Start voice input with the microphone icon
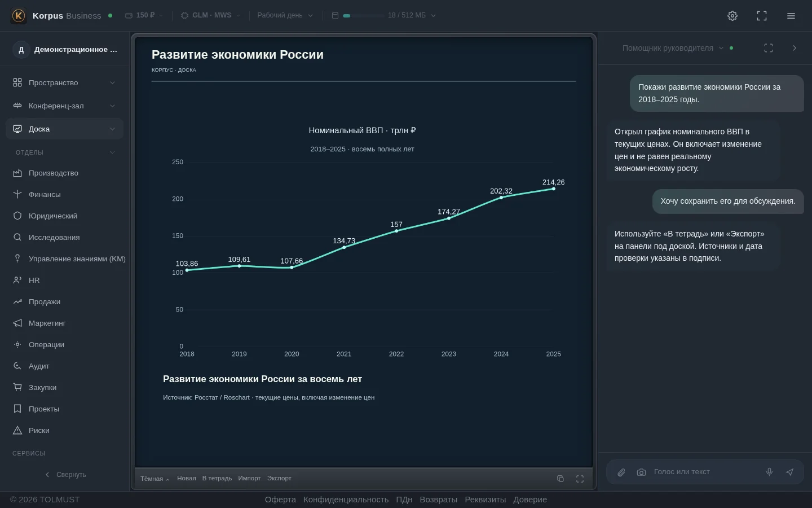The image size is (812, 508). 769,472
